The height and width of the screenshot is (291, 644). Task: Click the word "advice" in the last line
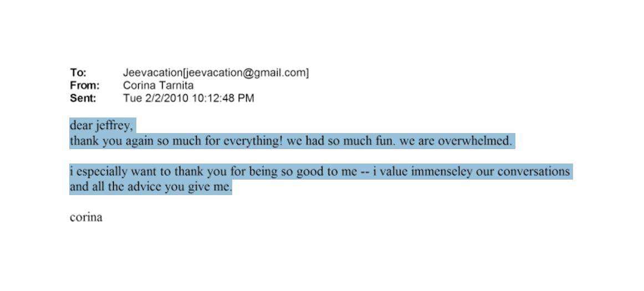(145, 187)
